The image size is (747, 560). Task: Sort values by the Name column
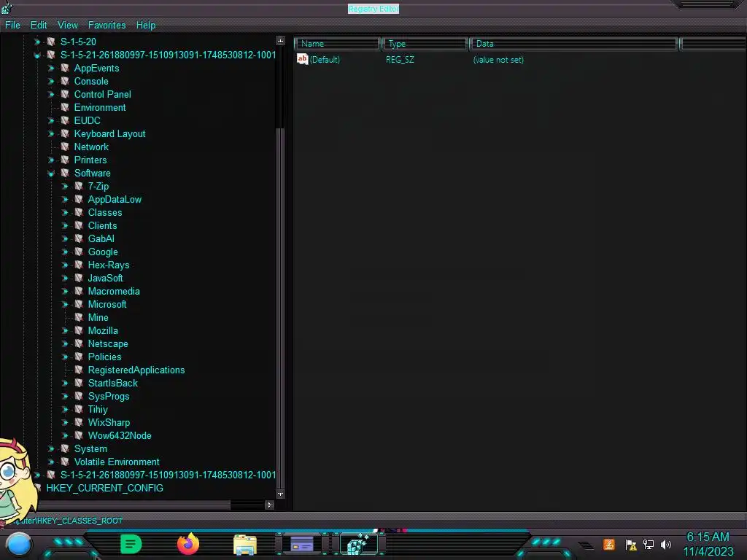[337, 44]
